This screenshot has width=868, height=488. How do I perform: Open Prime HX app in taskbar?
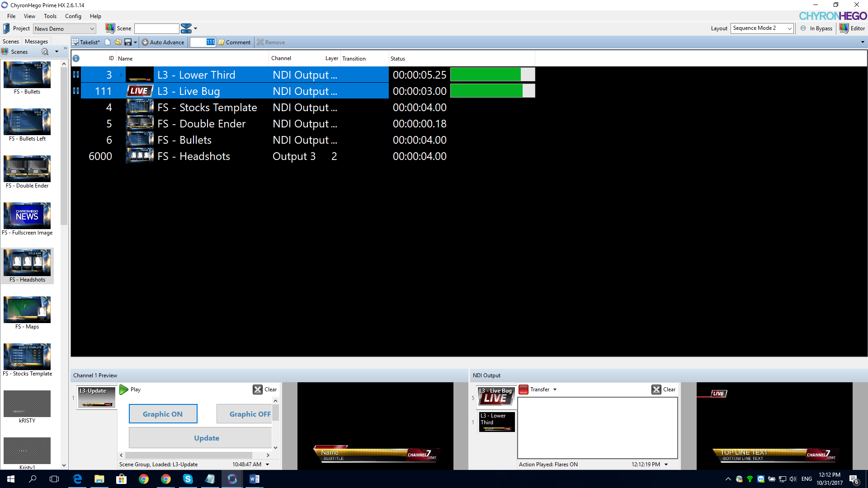[x=232, y=479]
